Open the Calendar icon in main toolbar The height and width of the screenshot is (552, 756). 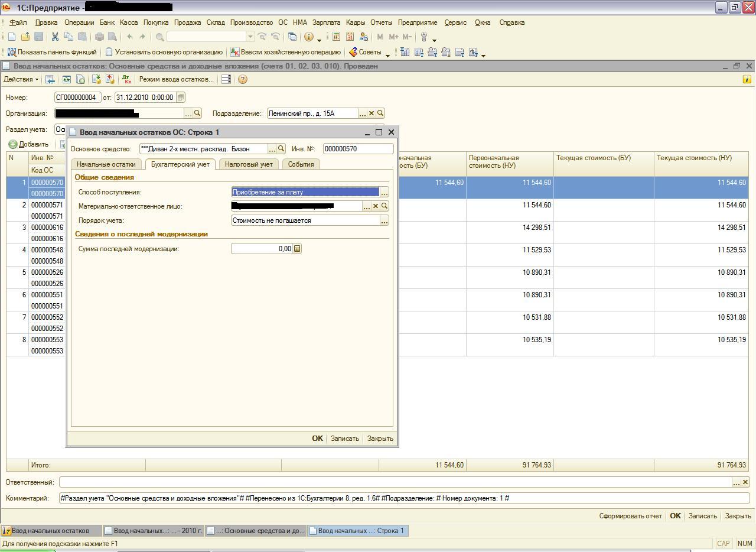(x=350, y=37)
